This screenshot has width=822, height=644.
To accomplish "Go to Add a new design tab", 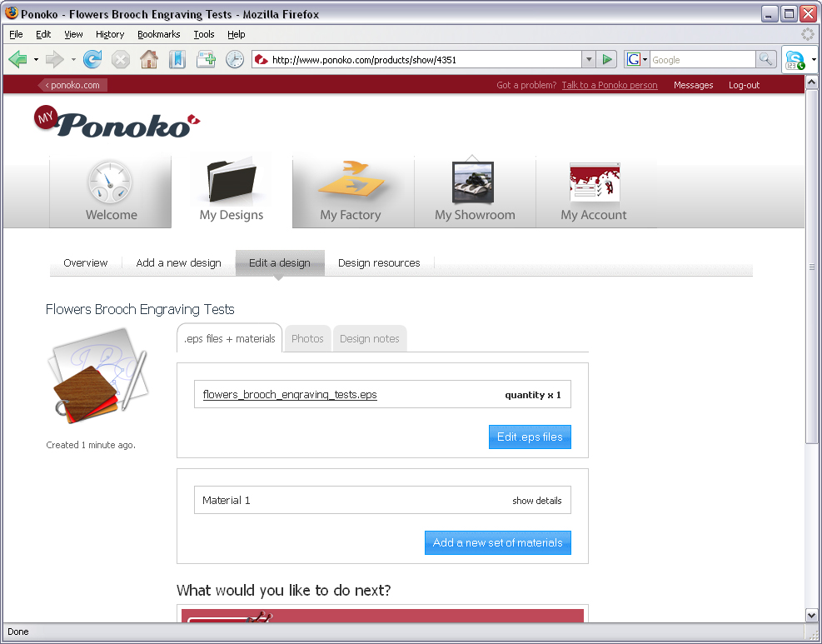I will [179, 262].
